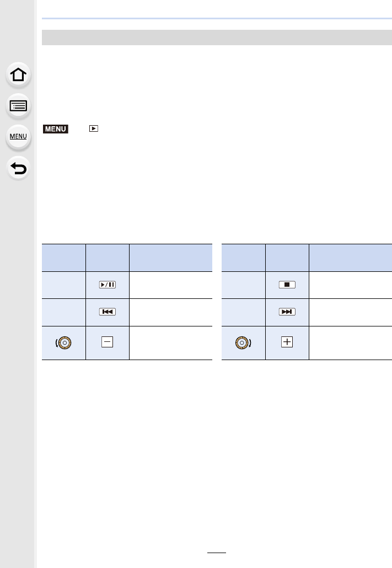The image size is (392, 568).
Task: Click the right table header row
Action: point(307,258)
